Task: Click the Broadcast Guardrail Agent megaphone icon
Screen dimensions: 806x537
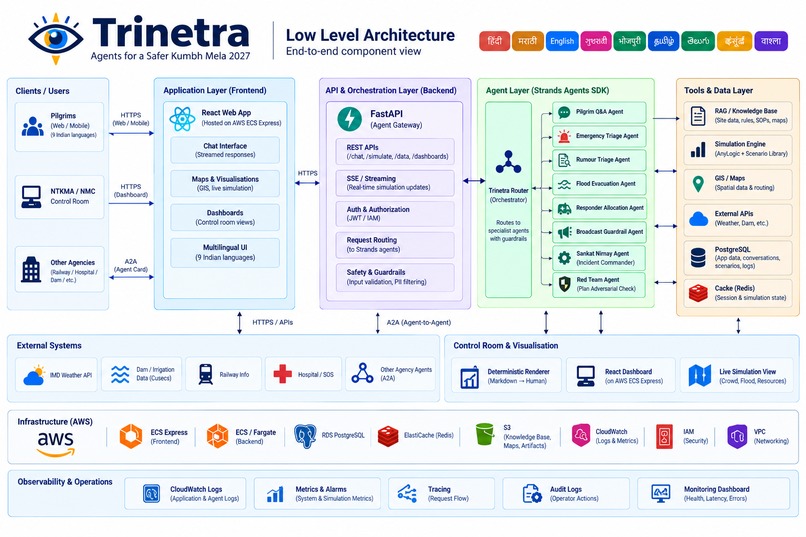Action: coord(564,232)
